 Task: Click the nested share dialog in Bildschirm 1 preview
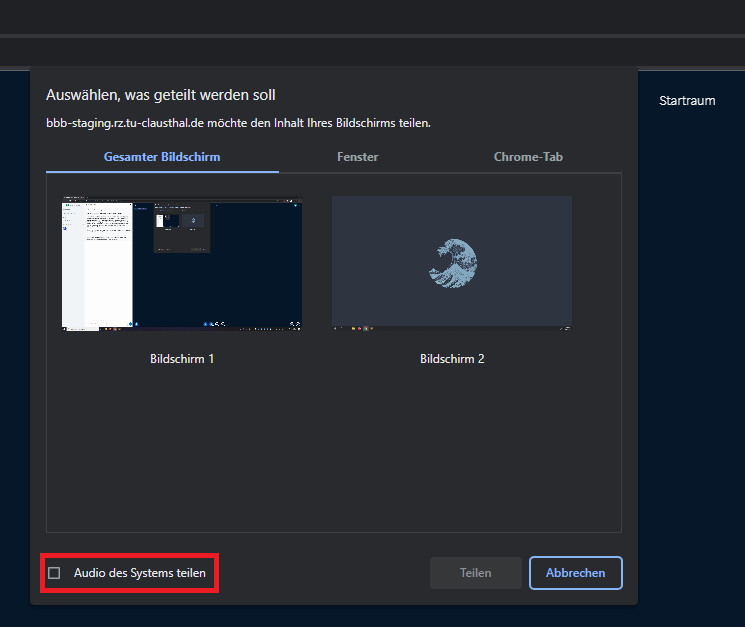[x=182, y=225]
